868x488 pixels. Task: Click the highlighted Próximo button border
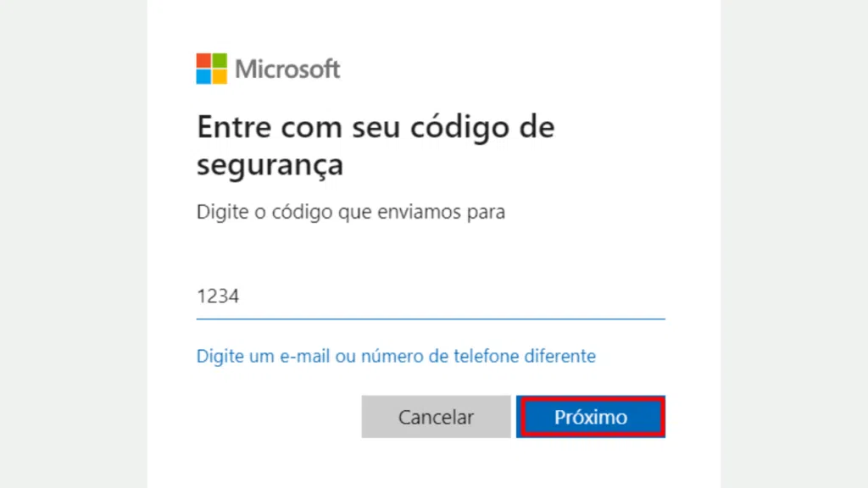(x=591, y=396)
